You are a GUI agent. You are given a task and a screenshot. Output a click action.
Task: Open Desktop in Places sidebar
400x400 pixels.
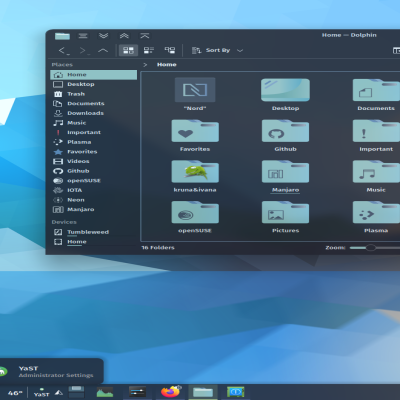coord(94,84)
